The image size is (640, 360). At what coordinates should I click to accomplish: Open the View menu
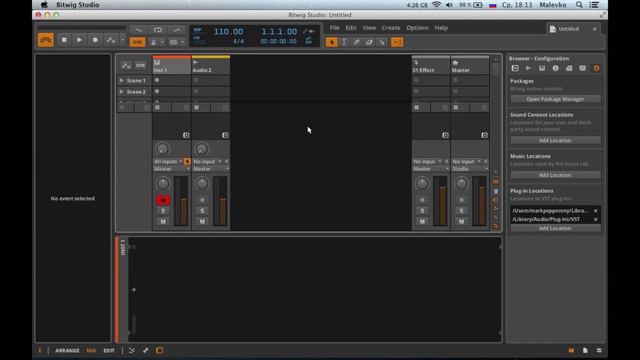(x=369, y=28)
